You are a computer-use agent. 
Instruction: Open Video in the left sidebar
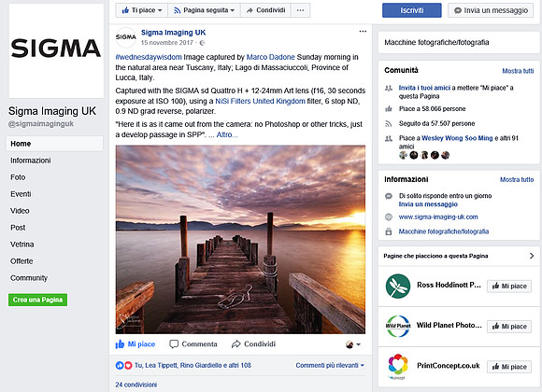(x=20, y=211)
